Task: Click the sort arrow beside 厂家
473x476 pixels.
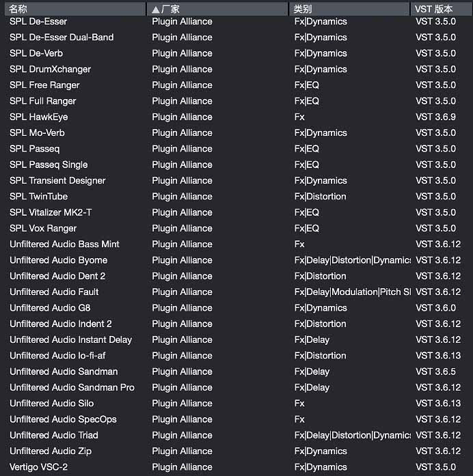Action: pyautogui.click(x=156, y=10)
